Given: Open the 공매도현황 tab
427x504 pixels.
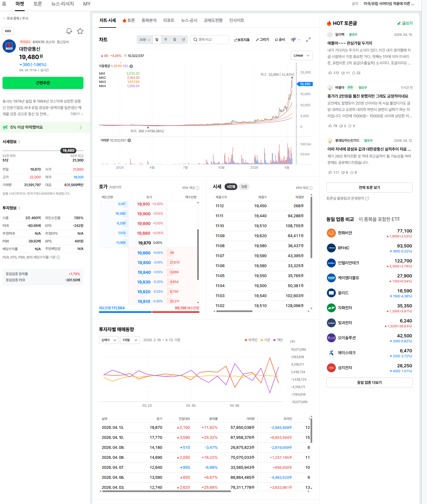Looking at the screenshot, I should click(x=213, y=20).
